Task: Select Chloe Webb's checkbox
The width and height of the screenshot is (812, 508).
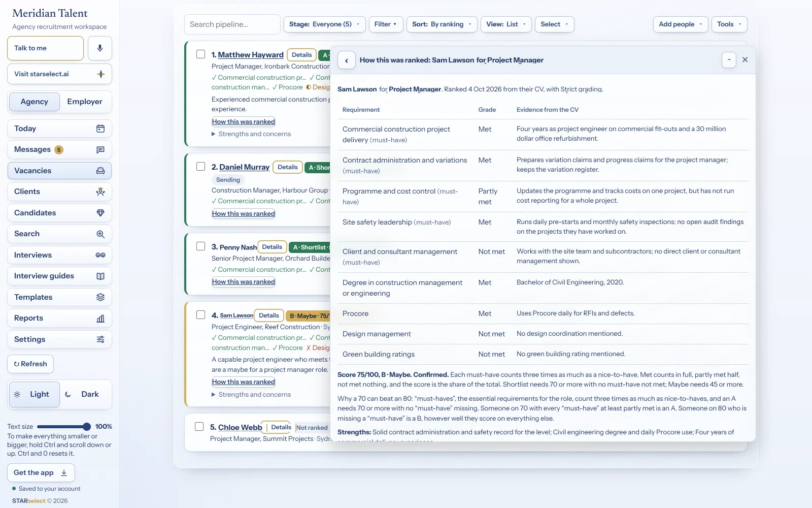Action: (199, 427)
